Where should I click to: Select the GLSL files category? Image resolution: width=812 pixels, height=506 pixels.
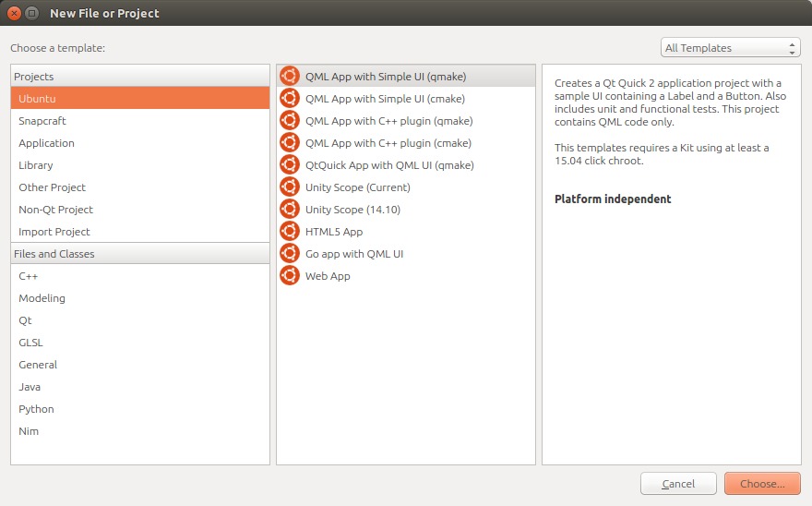tap(140, 343)
